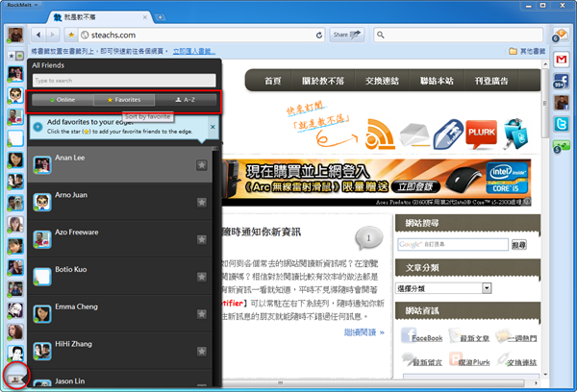Type to search friends field

pos(124,81)
